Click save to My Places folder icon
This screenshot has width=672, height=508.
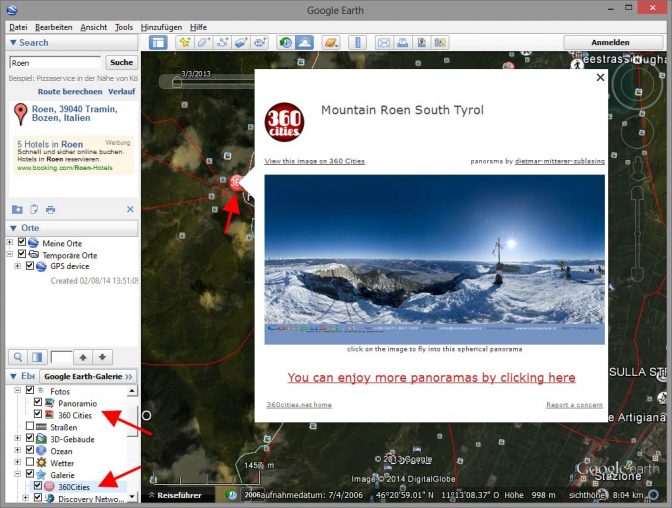coord(17,209)
